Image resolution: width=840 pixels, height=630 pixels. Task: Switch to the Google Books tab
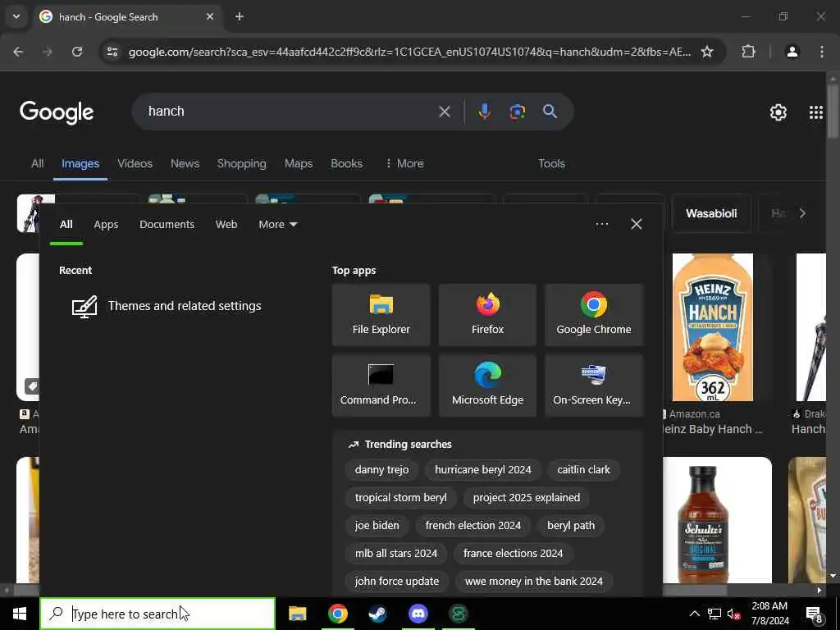pyautogui.click(x=347, y=163)
